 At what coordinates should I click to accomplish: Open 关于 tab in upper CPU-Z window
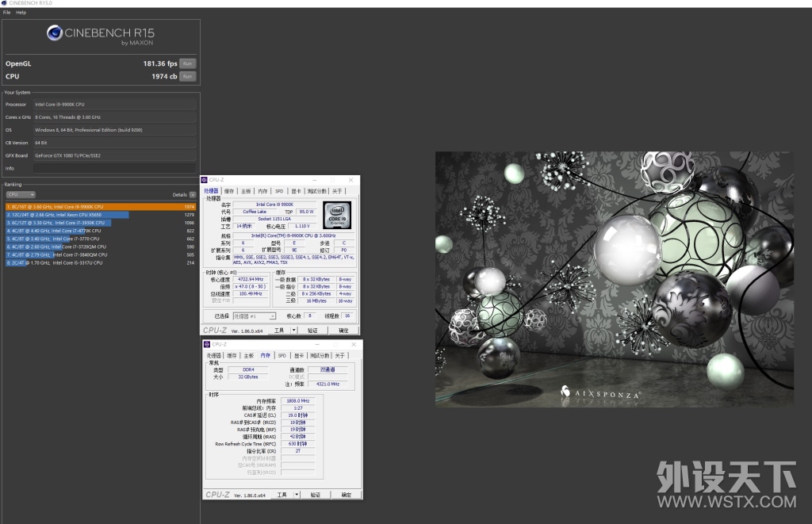tap(337, 191)
